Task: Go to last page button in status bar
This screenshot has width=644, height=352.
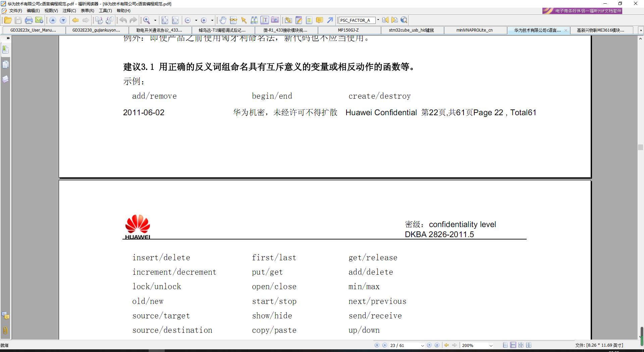Action: pyautogui.click(x=437, y=345)
